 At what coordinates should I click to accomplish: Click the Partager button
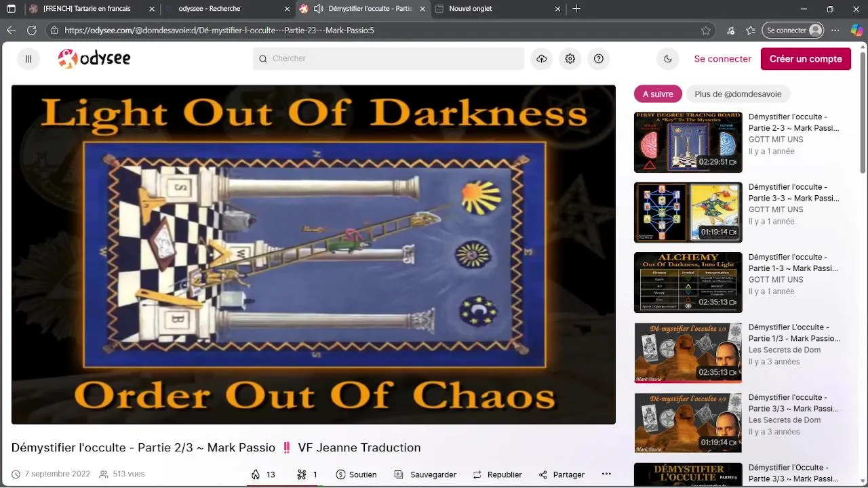pyautogui.click(x=561, y=474)
